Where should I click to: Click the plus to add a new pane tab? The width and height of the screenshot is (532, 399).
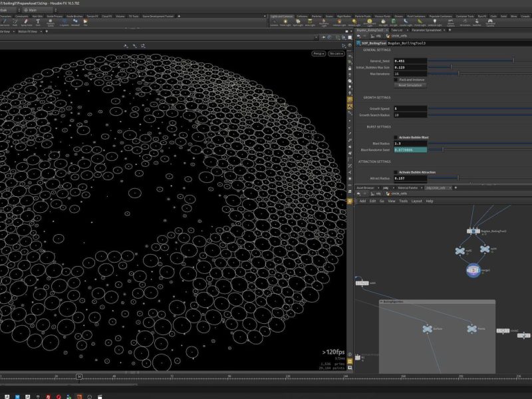point(450,31)
